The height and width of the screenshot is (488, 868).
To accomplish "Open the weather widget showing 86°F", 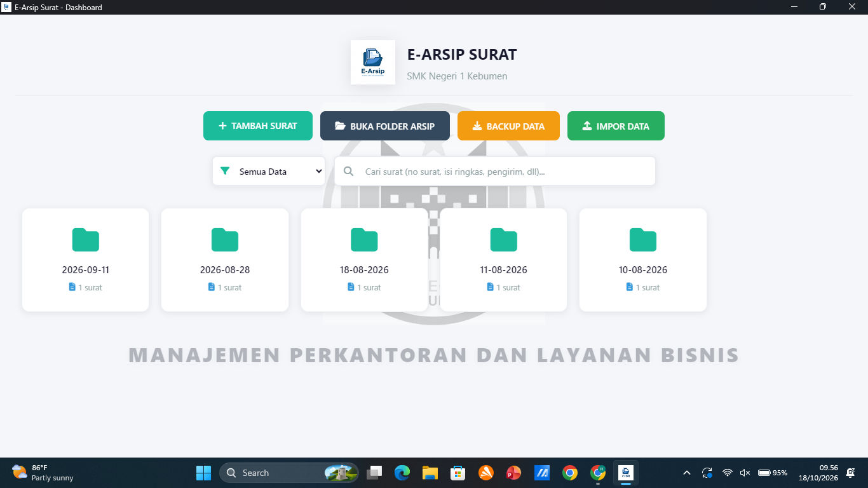I will (x=43, y=473).
